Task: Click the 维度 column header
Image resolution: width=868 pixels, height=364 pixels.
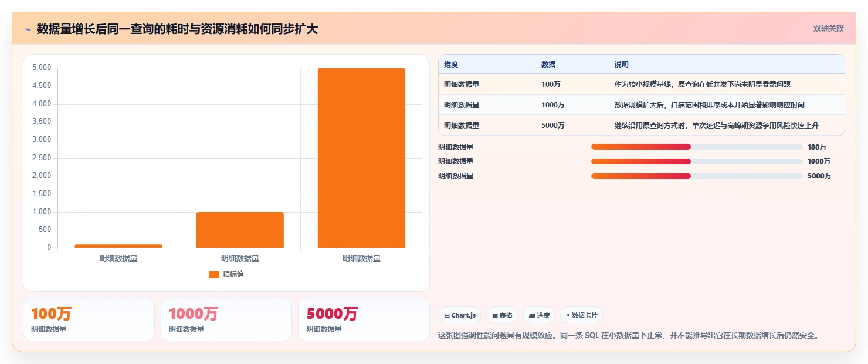Action: point(451,64)
